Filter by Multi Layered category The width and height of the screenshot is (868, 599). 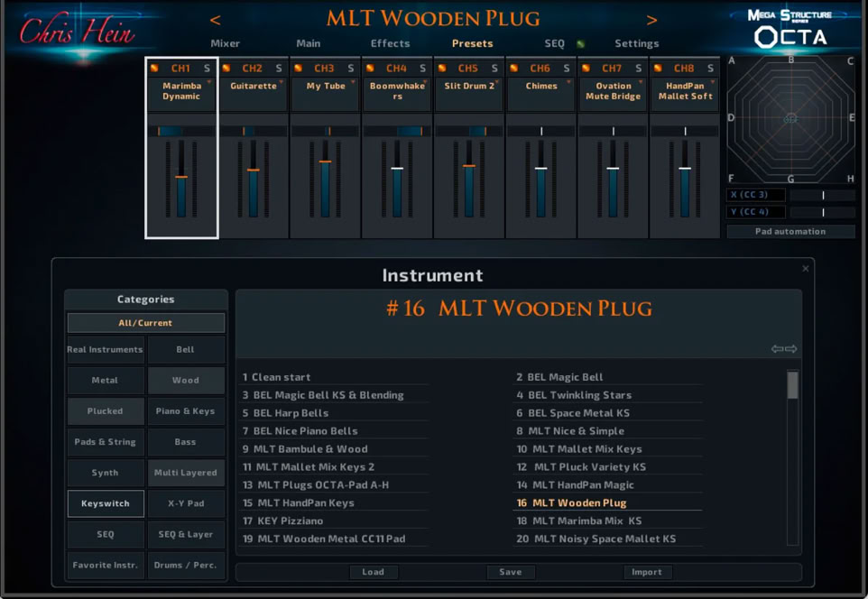click(186, 473)
